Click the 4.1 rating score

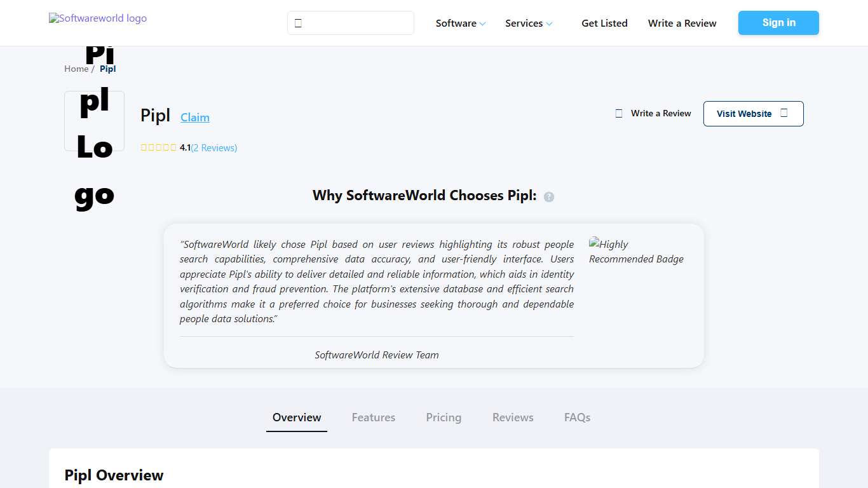(x=185, y=147)
